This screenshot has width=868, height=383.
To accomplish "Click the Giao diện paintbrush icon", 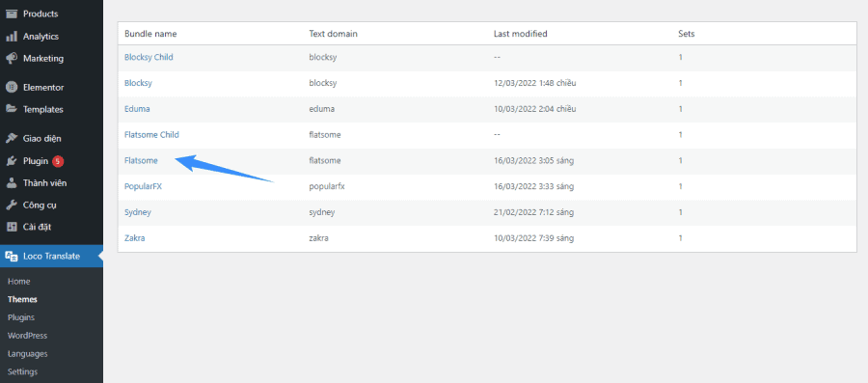I will [x=11, y=138].
